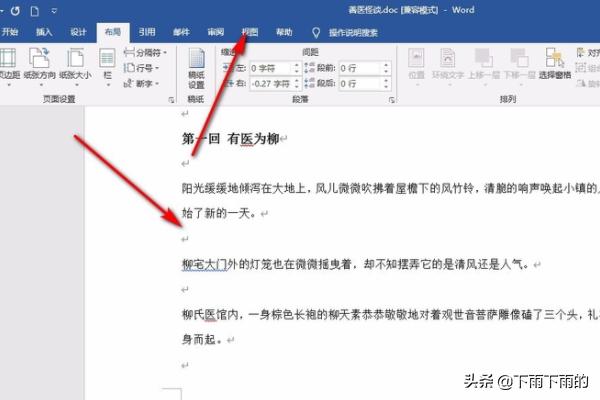The height and width of the screenshot is (400, 600).
Task: Click the 操作说明搜索 search box
Action: 353,33
